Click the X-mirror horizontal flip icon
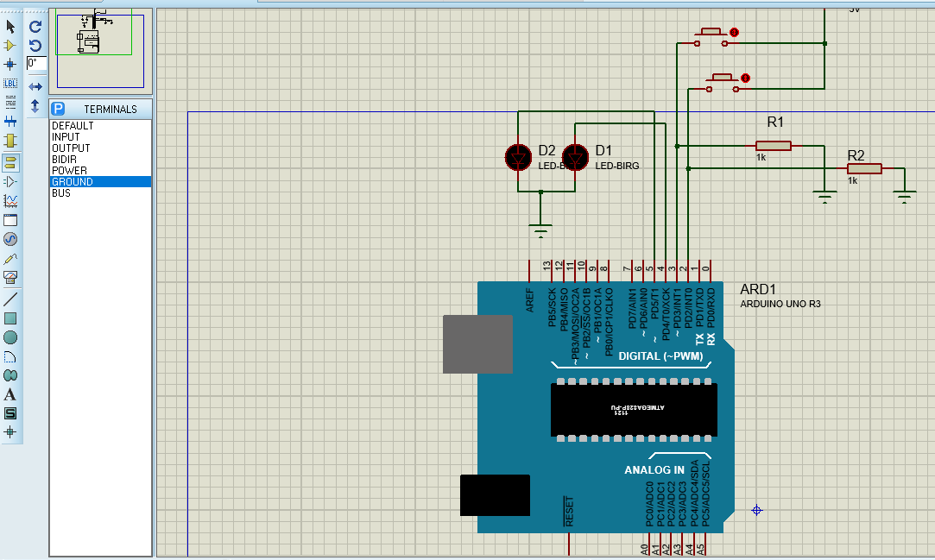Viewport: 935px width, 560px height. (35, 87)
